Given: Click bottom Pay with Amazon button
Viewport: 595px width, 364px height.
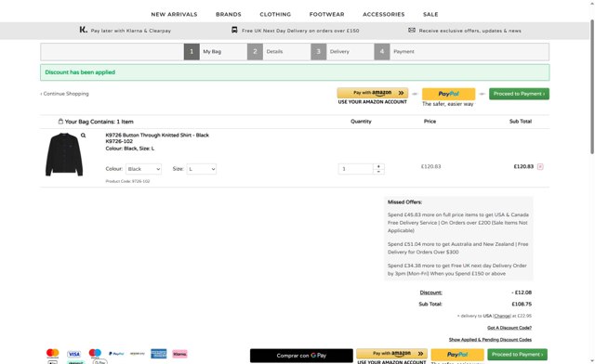Looking at the screenshot, I should 391,354.
